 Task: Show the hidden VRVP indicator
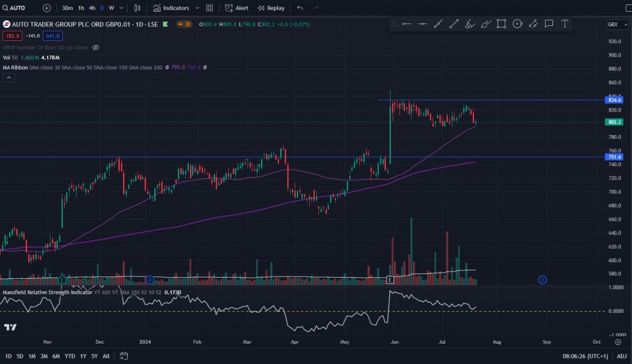[x=95, y=48]
